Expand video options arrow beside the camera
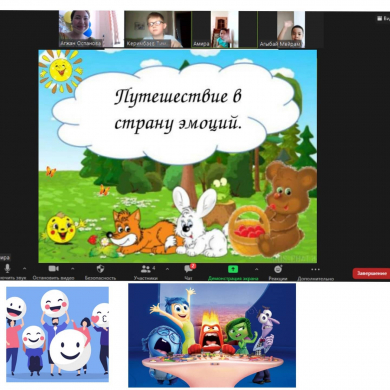This screenshot has height=390, width=390. 73,269
